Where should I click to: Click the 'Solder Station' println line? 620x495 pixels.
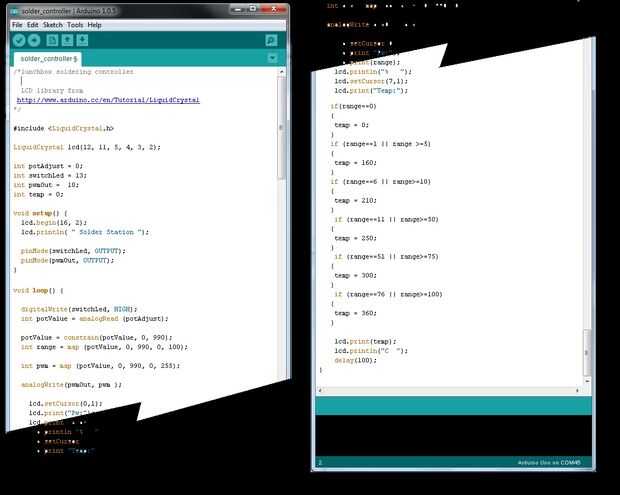85,232
